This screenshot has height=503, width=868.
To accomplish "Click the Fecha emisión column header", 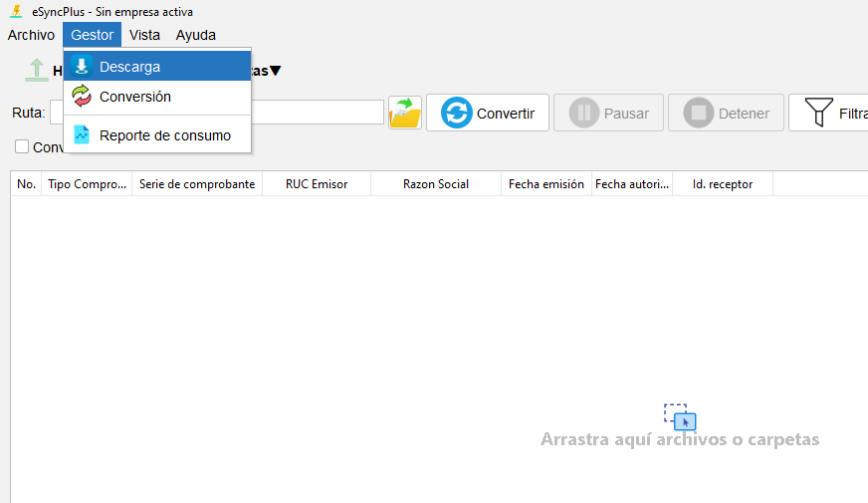I will (x=545, y=184).
